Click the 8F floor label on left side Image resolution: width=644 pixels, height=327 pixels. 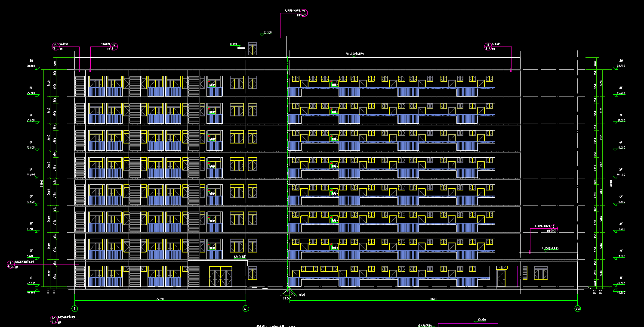click(31, 87)
